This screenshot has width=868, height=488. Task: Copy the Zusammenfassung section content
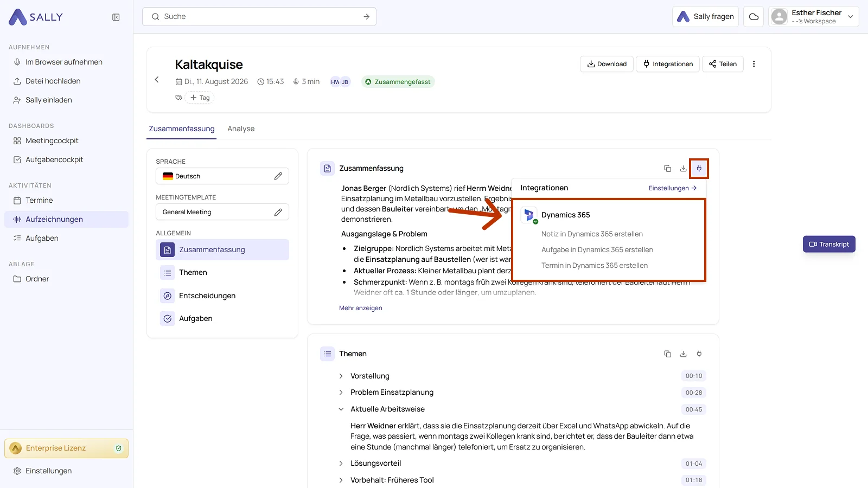[x=667, y=169]
